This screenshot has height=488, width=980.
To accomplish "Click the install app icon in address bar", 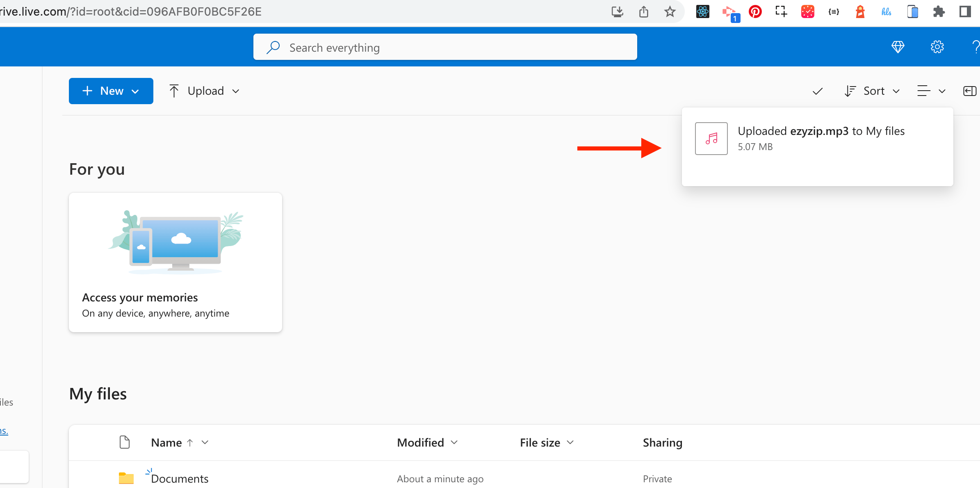I will tap(617, 12).
